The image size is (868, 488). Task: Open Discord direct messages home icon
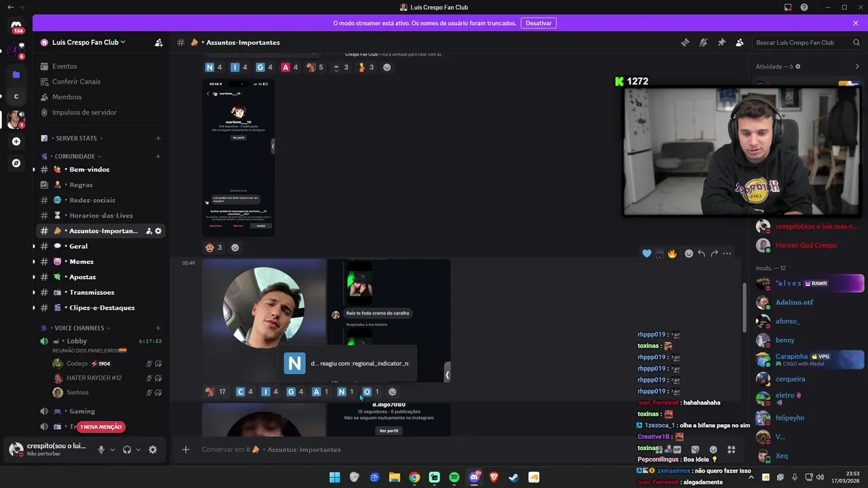16,25
